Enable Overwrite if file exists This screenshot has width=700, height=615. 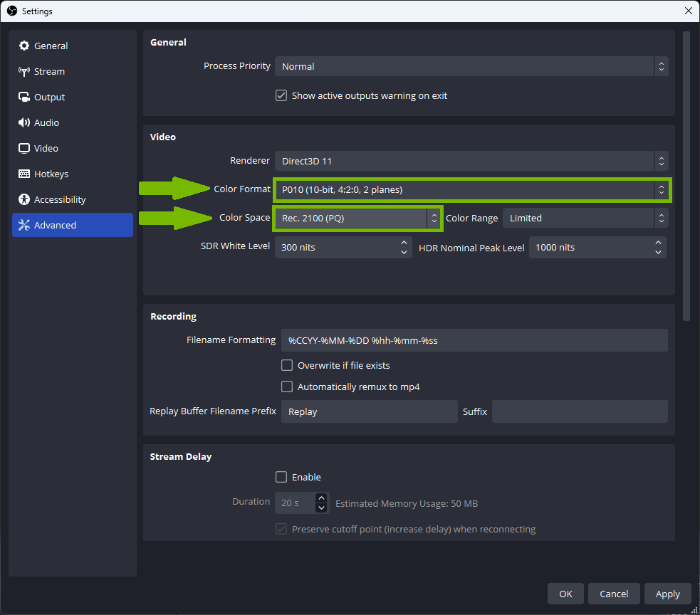(x=287, y=366)
